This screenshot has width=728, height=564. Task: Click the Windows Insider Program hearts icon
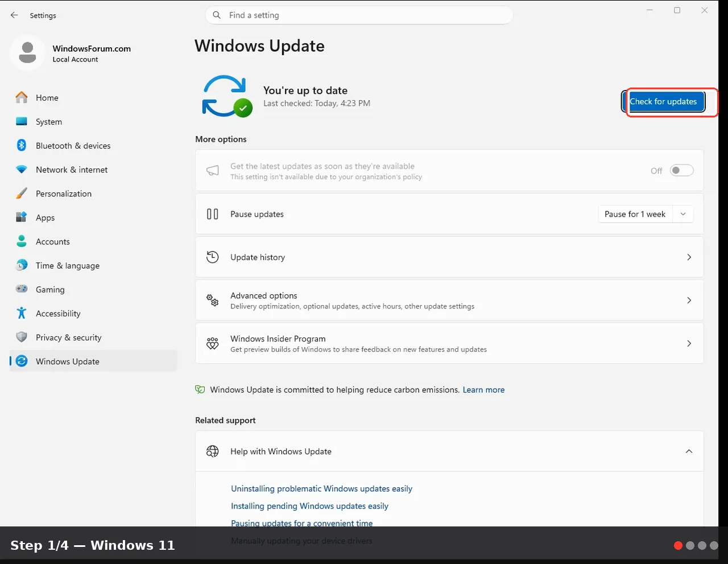coord(213,343)
